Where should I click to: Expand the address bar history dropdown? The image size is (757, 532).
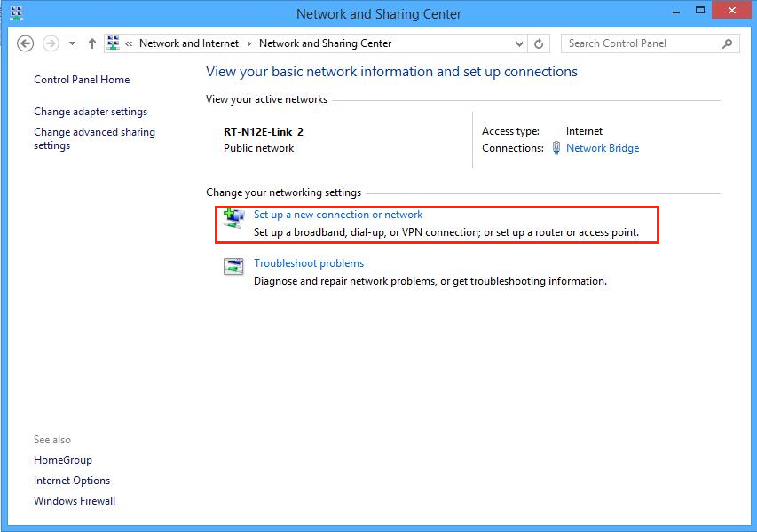[520, 43]
